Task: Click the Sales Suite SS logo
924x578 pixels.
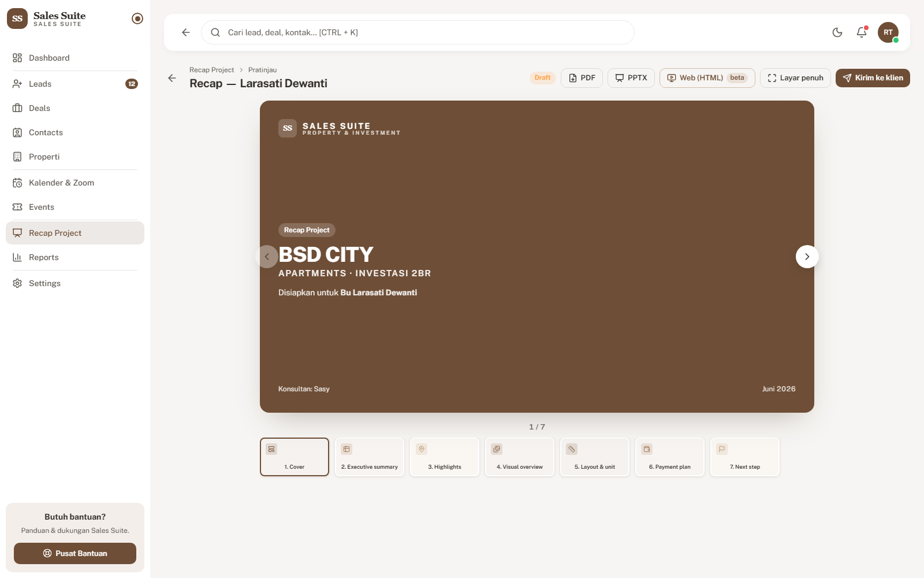Action: (17, 18)
